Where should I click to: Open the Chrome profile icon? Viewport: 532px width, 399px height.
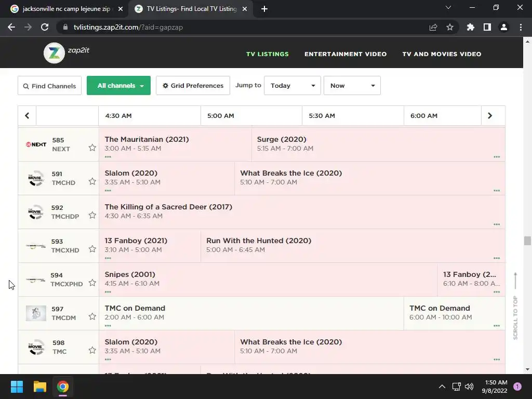[504, 27]
